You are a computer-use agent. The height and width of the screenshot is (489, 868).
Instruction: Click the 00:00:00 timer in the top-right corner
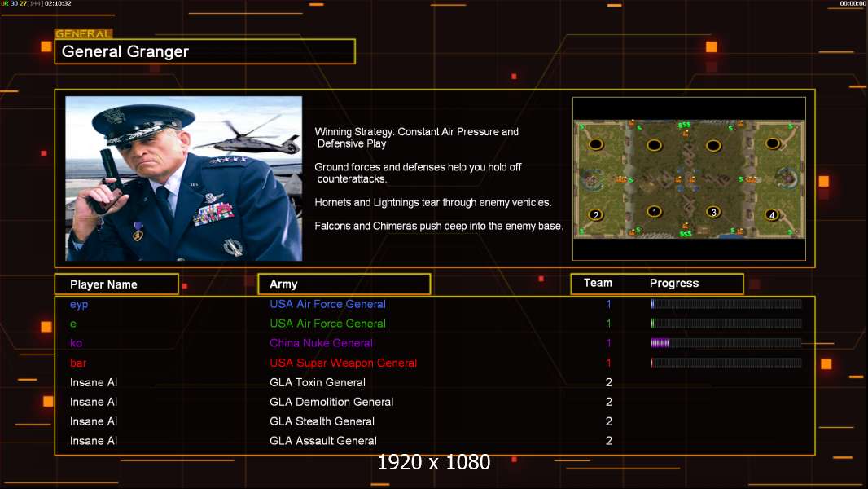(853, 3)
